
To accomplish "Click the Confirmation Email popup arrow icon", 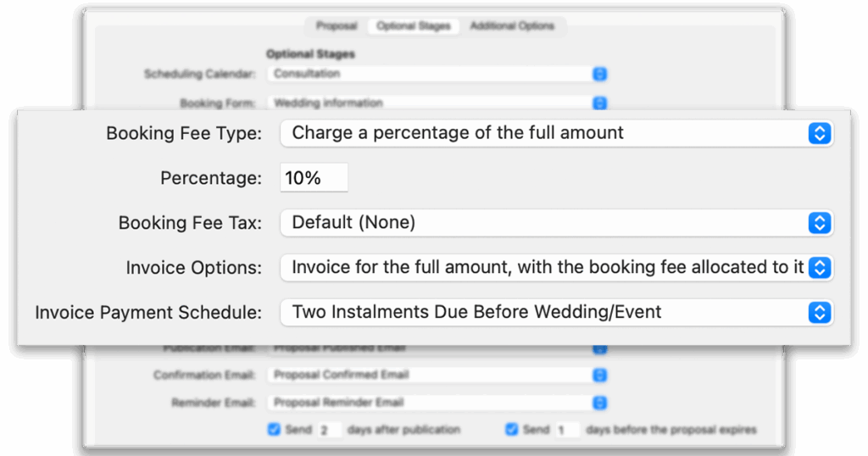I will (x=599, y=375).
